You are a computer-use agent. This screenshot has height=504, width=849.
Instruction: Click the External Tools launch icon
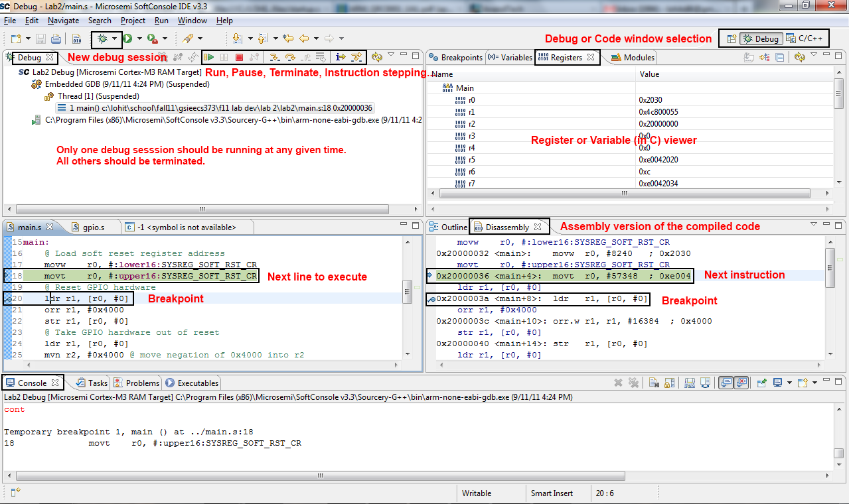pyautogui.click(x=152, y=38)
